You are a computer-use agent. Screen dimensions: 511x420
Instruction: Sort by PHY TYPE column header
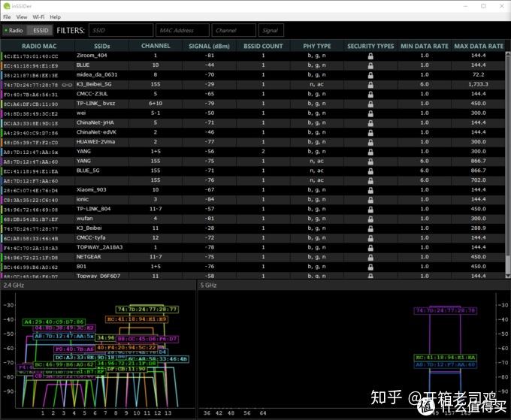[x=317, y=47]
